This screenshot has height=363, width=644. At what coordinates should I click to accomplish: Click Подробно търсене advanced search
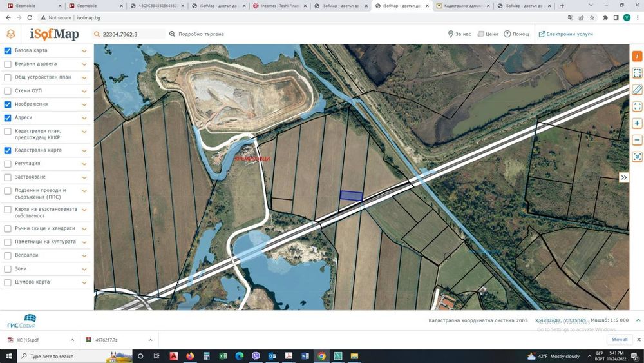click(x=196, y=34)
